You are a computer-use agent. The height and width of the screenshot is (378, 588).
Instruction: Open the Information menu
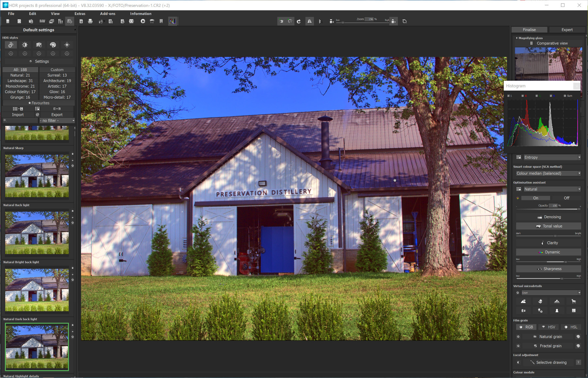point(141,14)
